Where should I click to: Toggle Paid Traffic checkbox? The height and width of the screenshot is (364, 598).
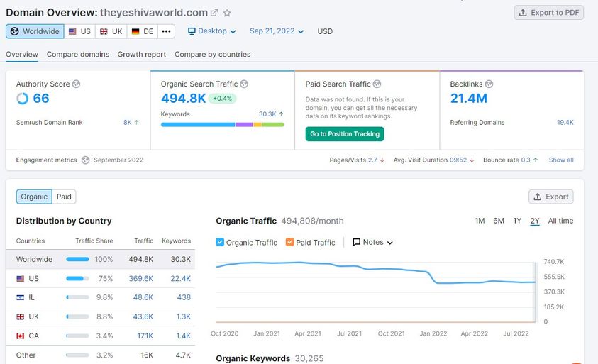click(290, 242)
